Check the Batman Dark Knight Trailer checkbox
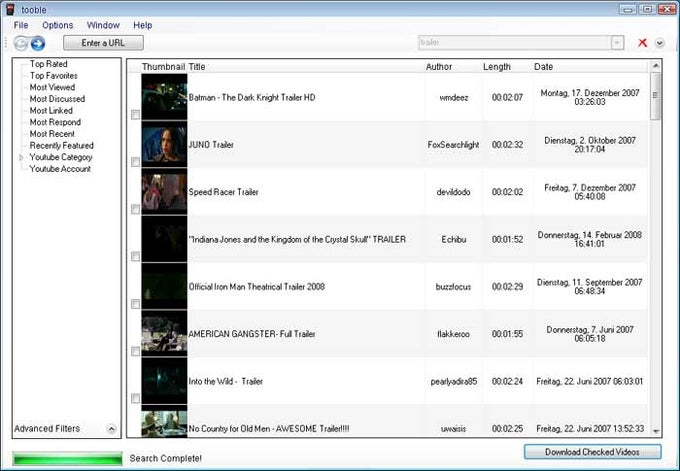 pos(135,114)
